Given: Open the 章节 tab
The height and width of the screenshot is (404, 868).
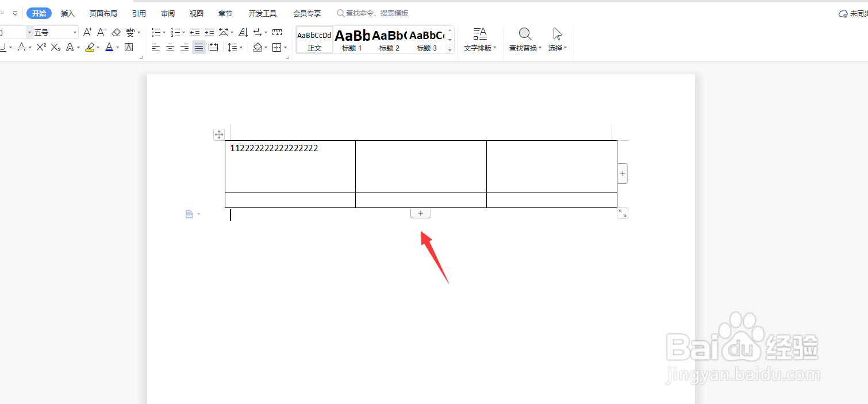Looking at the screenshot, I should pos(225,13).
